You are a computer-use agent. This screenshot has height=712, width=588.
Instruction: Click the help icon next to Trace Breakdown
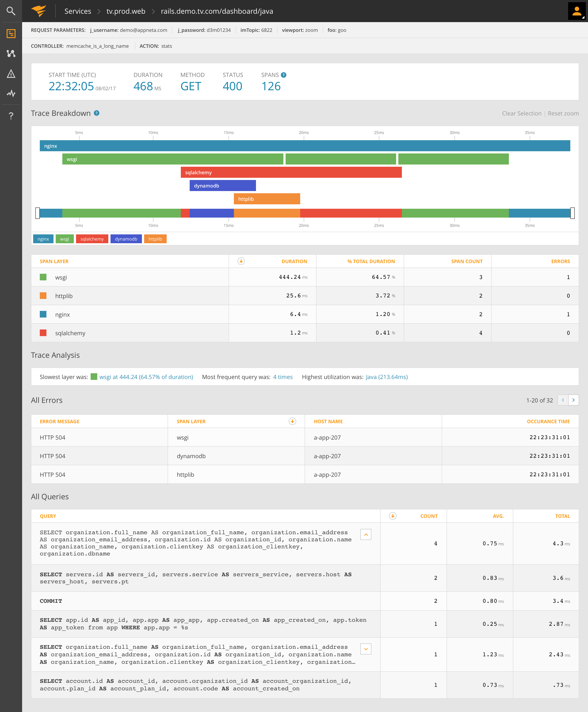(x=97, y=113)
